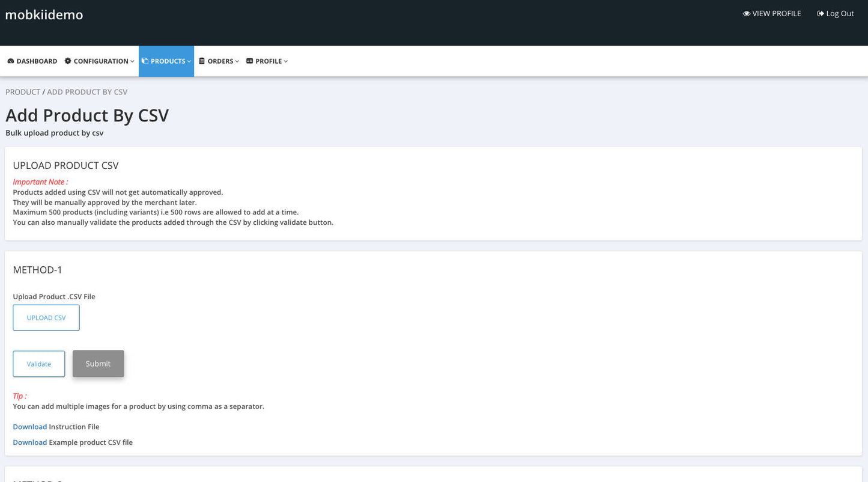
Task: Click the ADD PRODUCT BY CSV breadcrumb
Action: (x=87, y=92)
